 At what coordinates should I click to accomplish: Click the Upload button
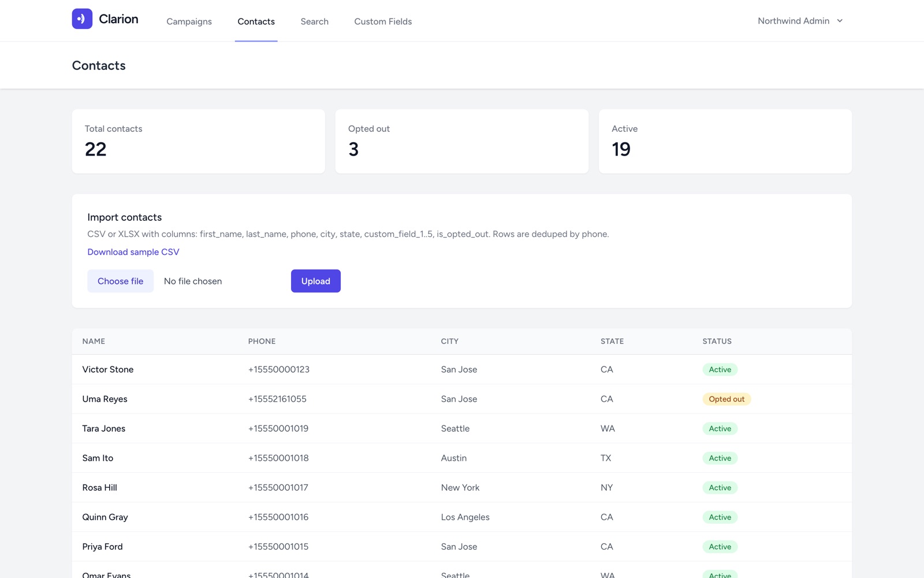[x=316, y=281]
